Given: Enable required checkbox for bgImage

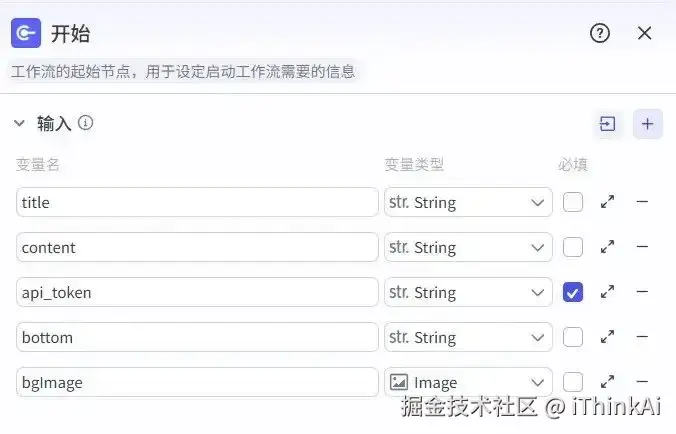Looking at the screenshot, I should tap(573, 382).
